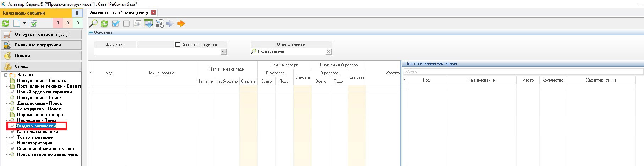Expand the "Заказы" tree folder

point(6,75)
